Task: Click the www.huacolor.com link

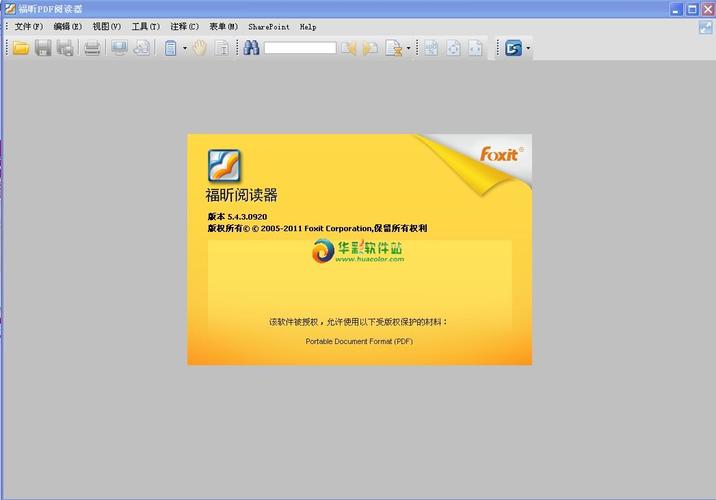Action: point(369,259)
